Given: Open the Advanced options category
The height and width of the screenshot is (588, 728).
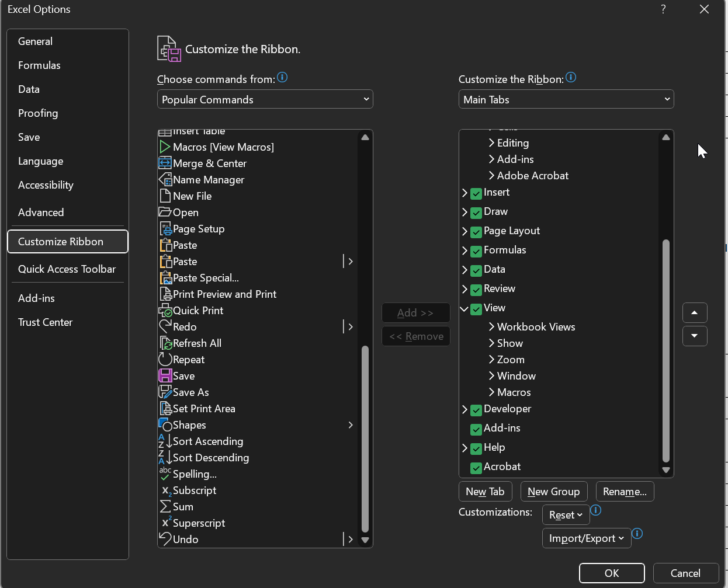Looking at the screenshot, I should pyautogui.click(x=68, y=213).
